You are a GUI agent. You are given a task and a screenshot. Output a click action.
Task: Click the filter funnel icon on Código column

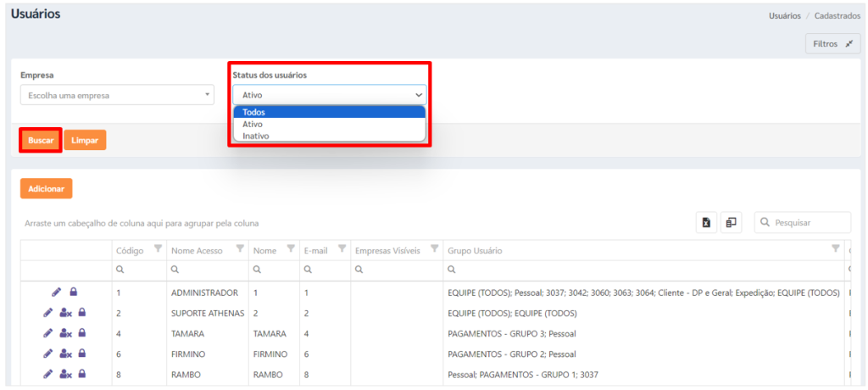[x=158, y=248]
